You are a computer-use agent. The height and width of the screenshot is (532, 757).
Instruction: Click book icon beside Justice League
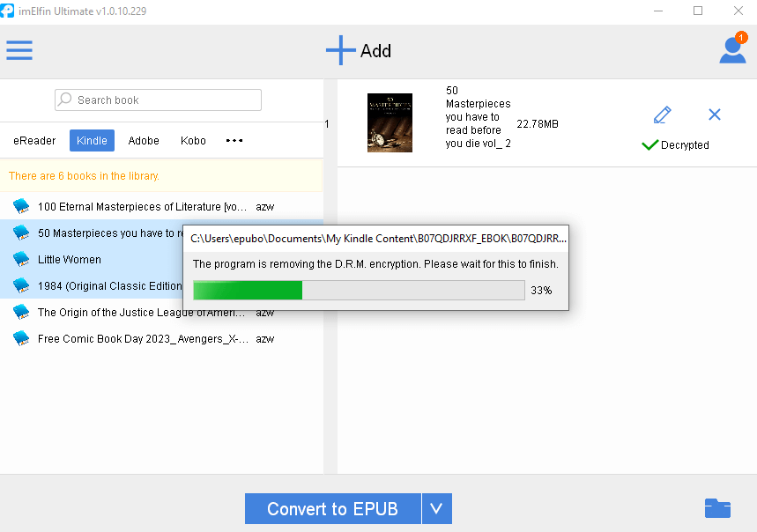[x=21, y=312]
